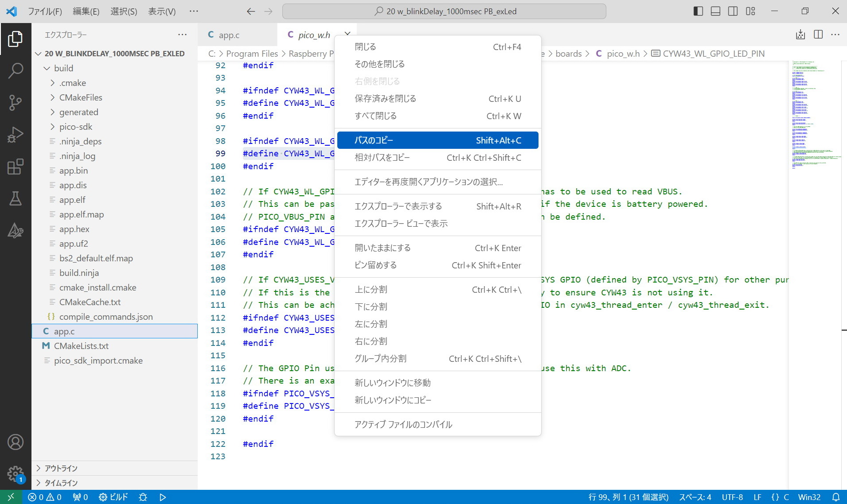
Task: Open the Run and Debug view
Action: tap(16, 135)
